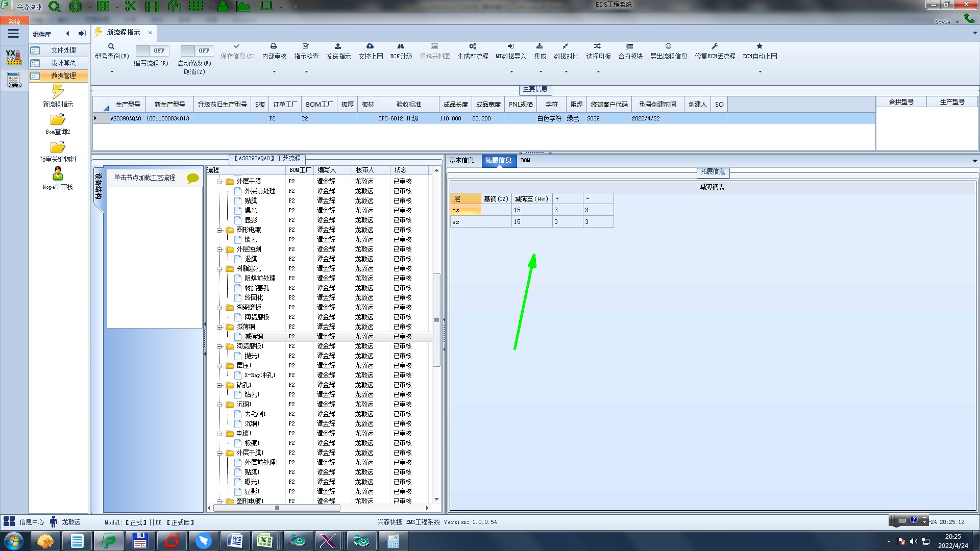Click the 型号查询 search icon
The height and width of the screenshot is (551, 980).
point(111,46)
